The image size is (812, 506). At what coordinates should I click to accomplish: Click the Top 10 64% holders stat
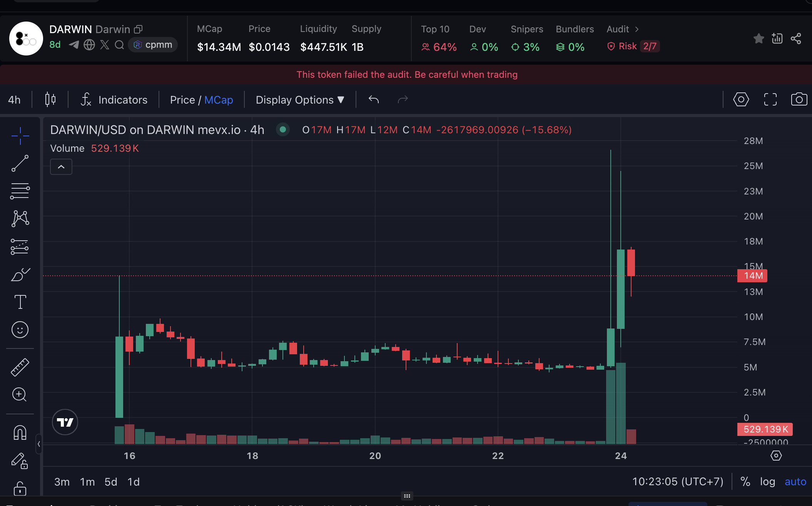point(439,39)
